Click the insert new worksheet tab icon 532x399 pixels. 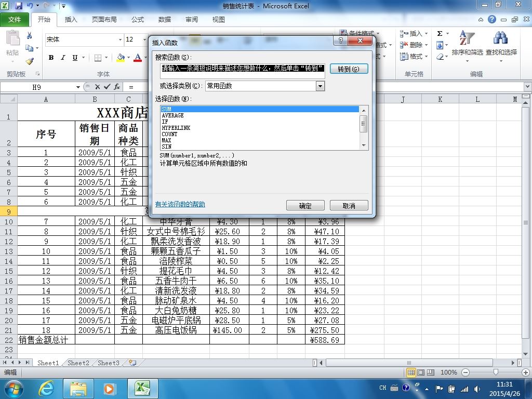coord(132,363)
